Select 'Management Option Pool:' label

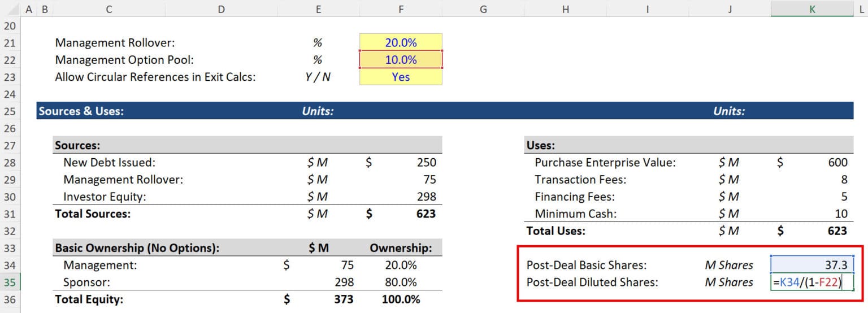point(124,60)
